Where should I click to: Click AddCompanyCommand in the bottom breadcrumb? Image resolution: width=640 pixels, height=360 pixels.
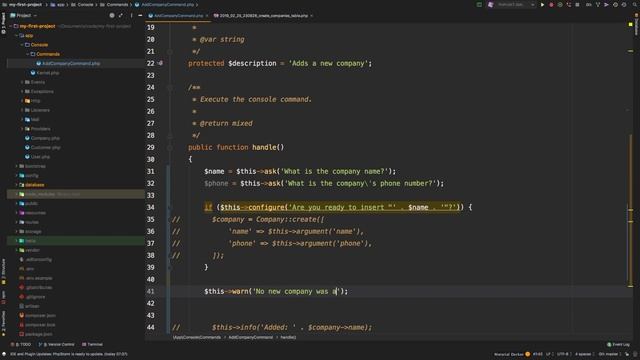(251, 338)
